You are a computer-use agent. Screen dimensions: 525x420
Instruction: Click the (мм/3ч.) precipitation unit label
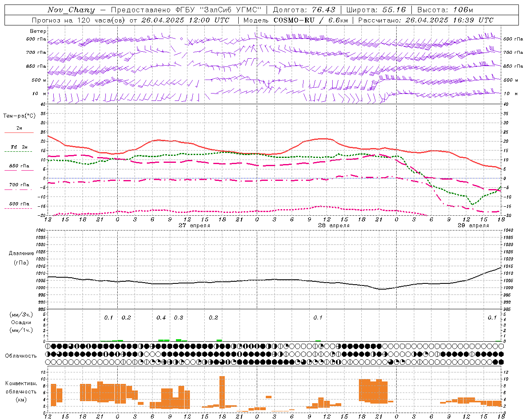pyautogui.click(x=21, y=315)
